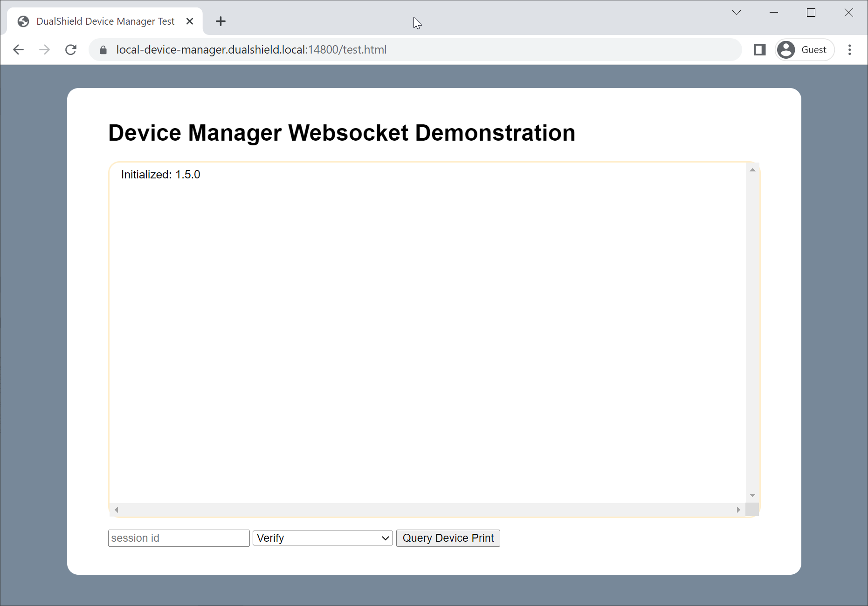Screen dimensions: 868x606
Task: Open the Guest profile menu
Action: tap(805, 50)
